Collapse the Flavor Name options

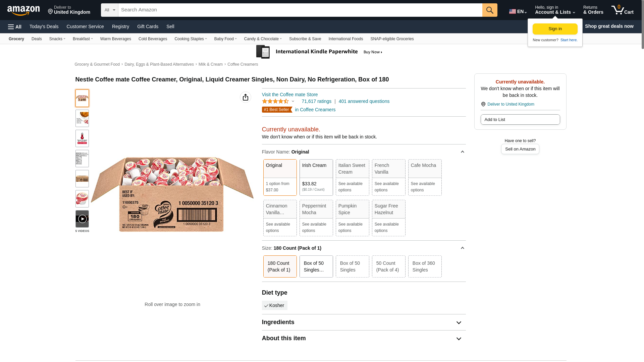[462, 152]
